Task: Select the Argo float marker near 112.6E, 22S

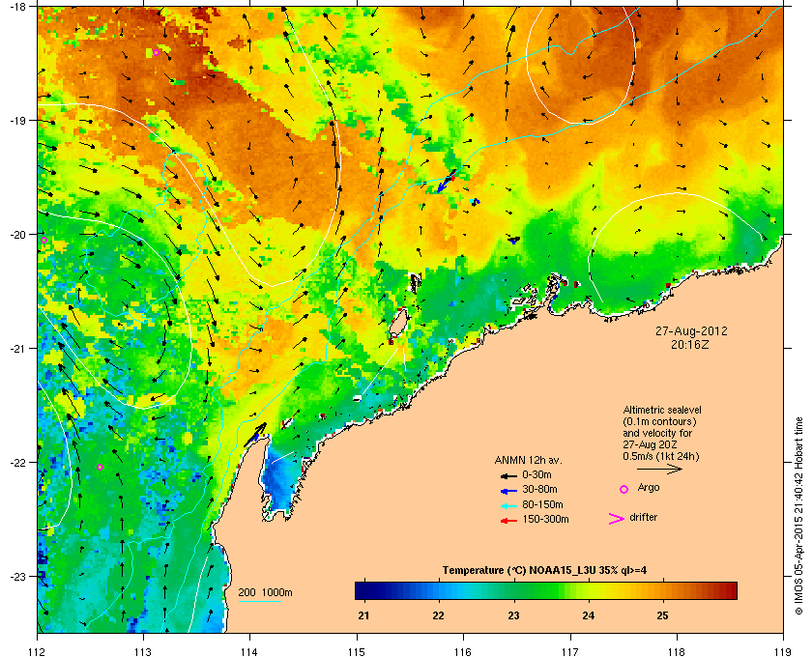Action: coord(100,467)
